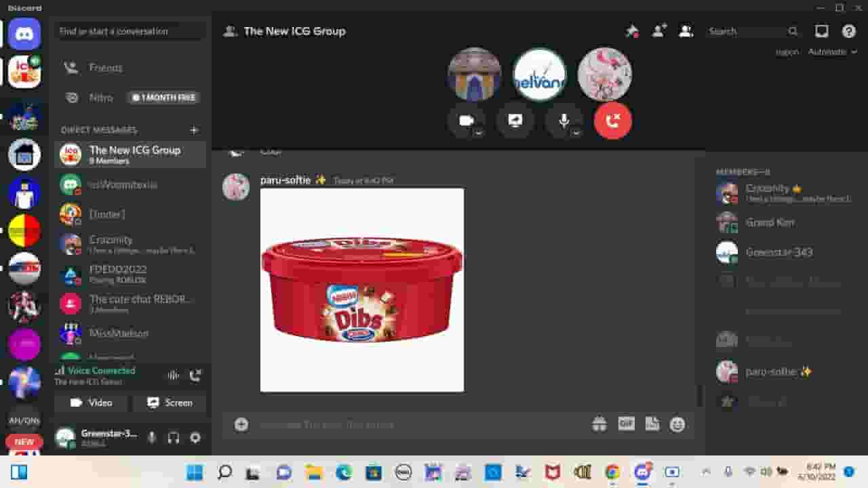Focus the Find or start a conversation box
Viewport: 868px width, 488px height.
coord(130,31)
